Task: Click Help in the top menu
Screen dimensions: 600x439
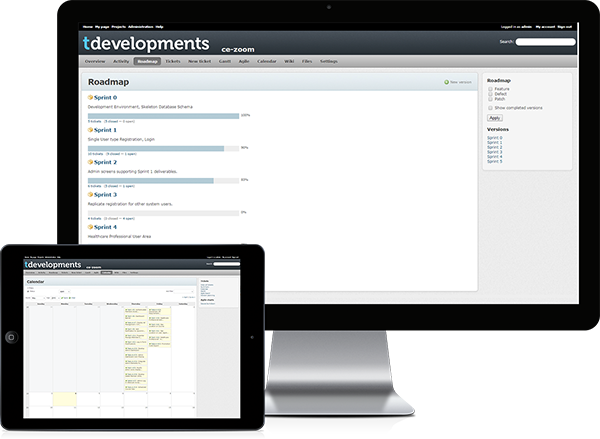Action: 159,27
